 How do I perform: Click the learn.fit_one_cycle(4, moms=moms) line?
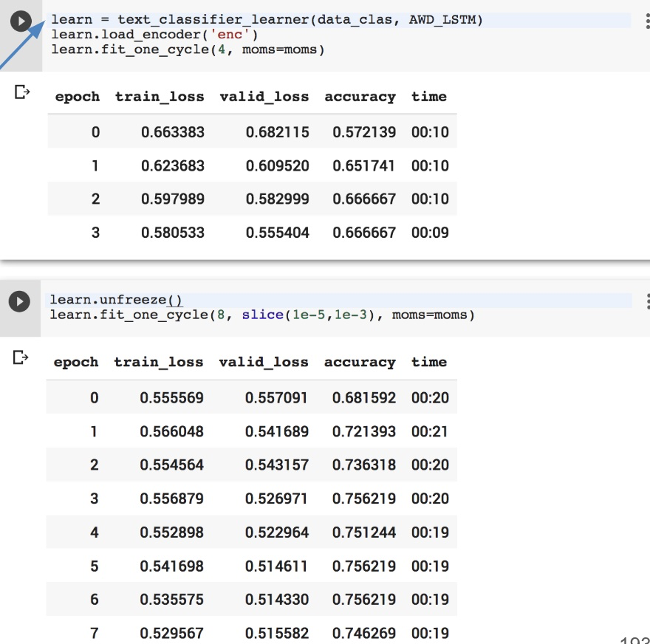pos(188,49)
